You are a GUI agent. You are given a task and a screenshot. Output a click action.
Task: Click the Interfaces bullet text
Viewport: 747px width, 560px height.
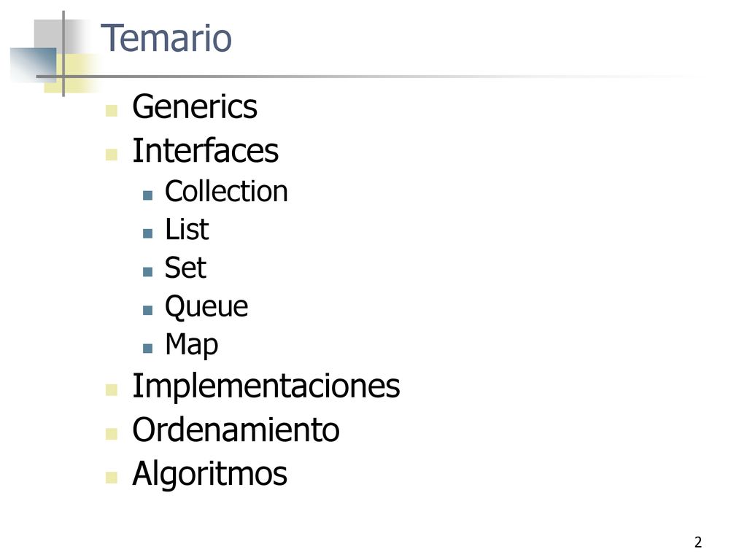click(205, 150)
